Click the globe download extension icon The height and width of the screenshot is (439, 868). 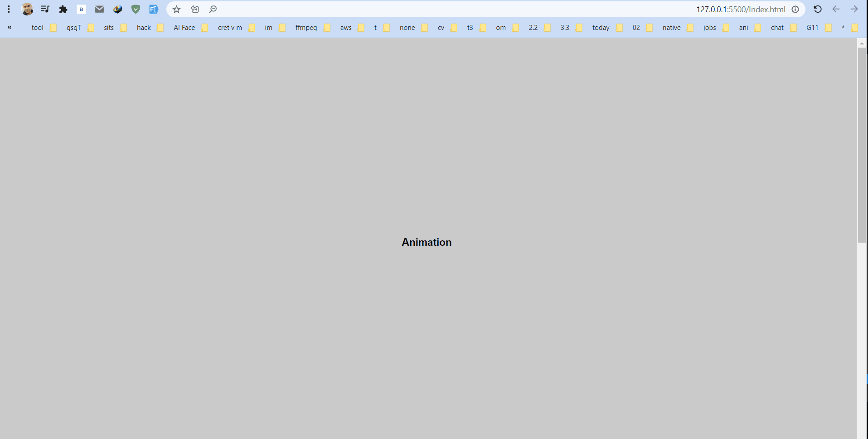(117, 9)
